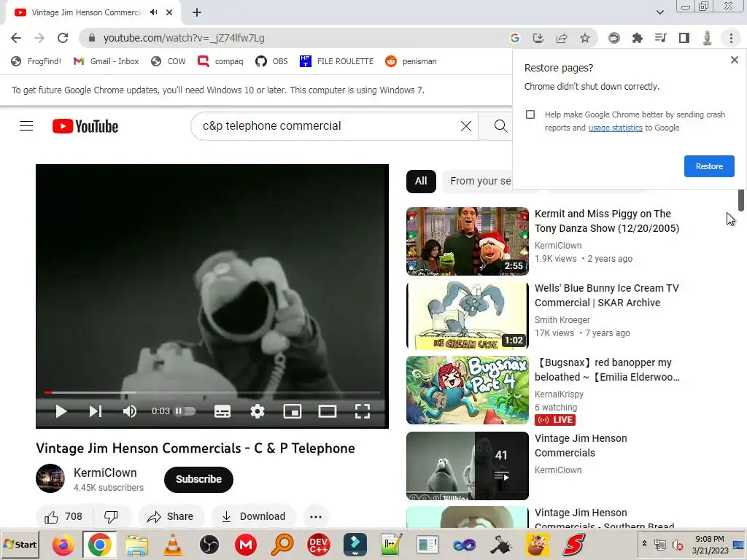Screen dimensions: 747x560
Task: Enter full screen video mode
Action: [x=363, y=411]
